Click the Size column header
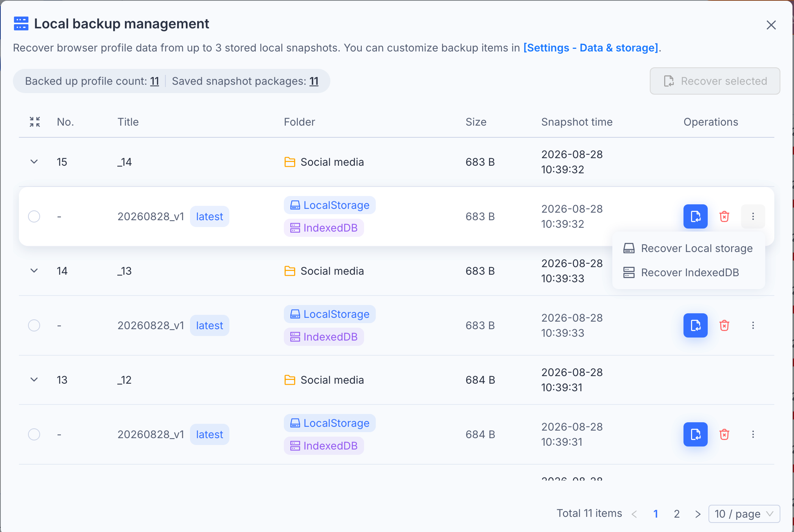The height and width of the screenshot is (532, 794). click(x=476, y=122)
